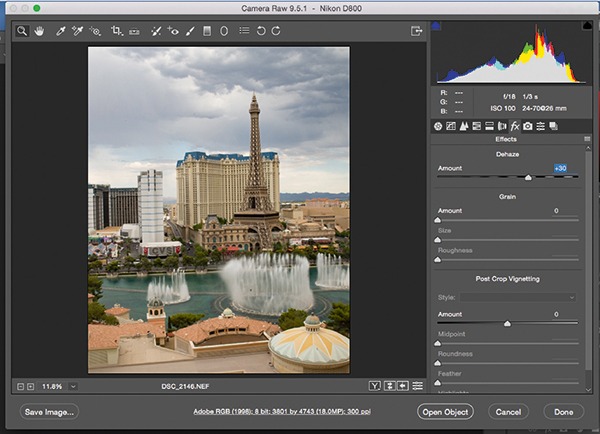Click the Midpoint slider handle
This screenshot has height=434, width=600.
tap(438, 344)
